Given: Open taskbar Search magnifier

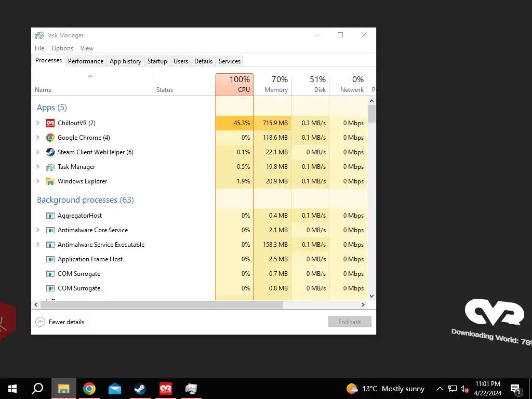Looking at the screenshot, I should point(37,389).
